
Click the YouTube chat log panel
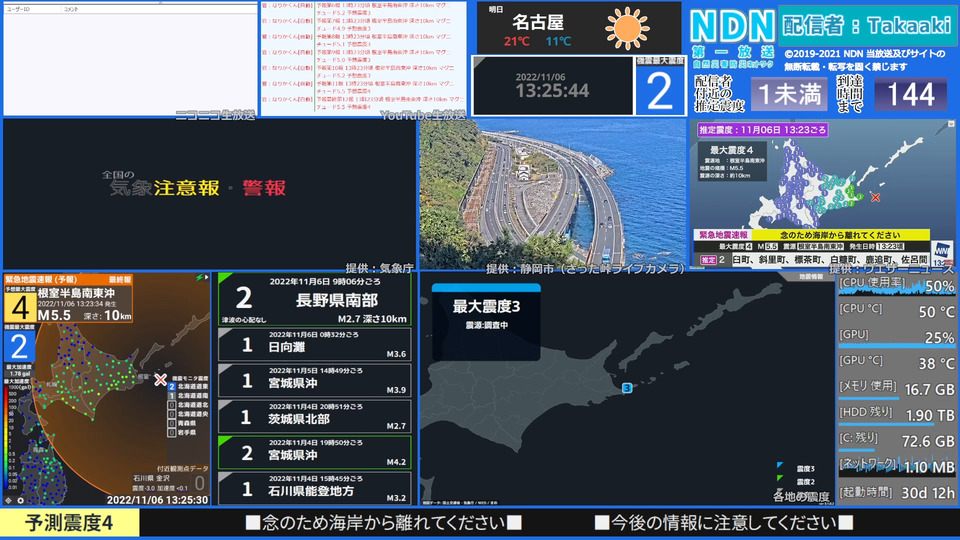click(363, 57)
